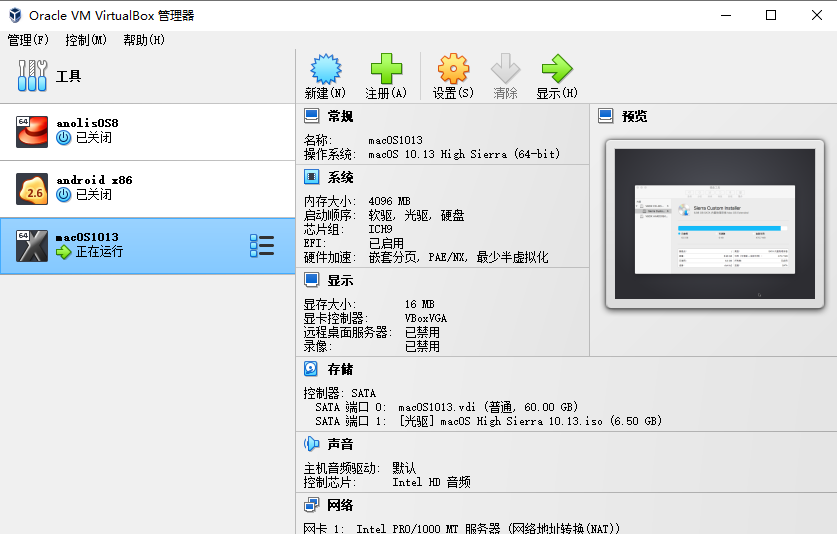Click android x86 status 已关闭
The width and height of the screenshot is (837, 534).
[94, 195]
